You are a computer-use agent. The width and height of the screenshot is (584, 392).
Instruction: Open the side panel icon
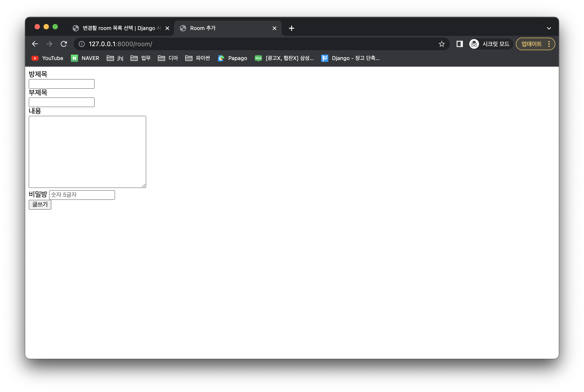point(459,44)
